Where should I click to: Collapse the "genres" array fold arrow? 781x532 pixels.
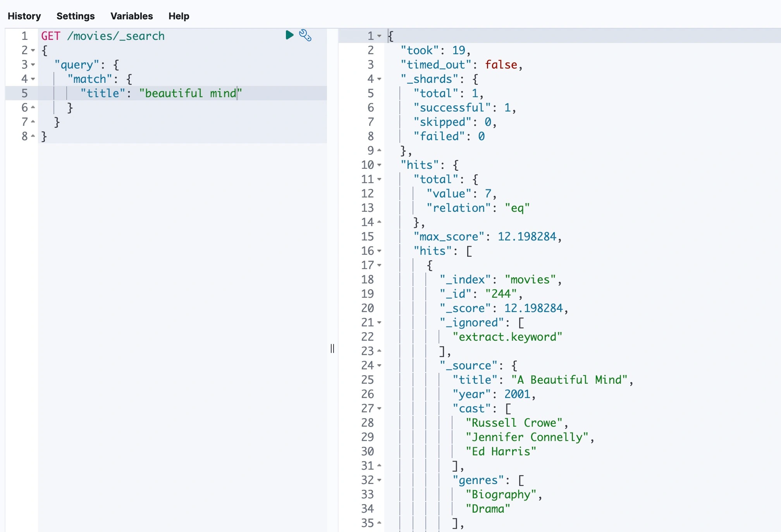[379, 480]
